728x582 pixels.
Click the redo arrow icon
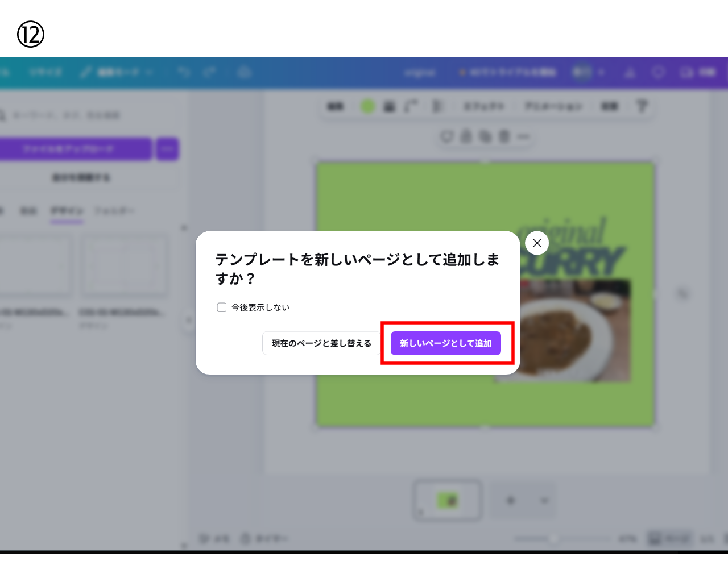210,72
